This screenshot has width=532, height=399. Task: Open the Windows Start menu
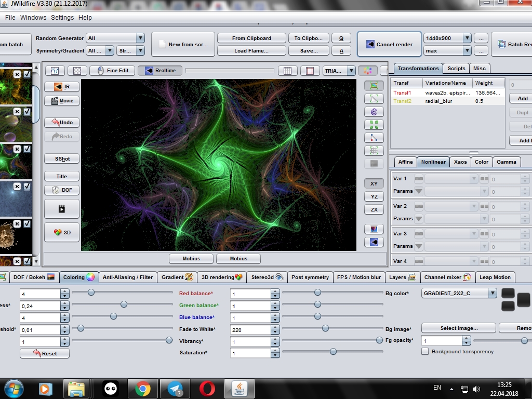pyautogui.click(x=14, y=389)
